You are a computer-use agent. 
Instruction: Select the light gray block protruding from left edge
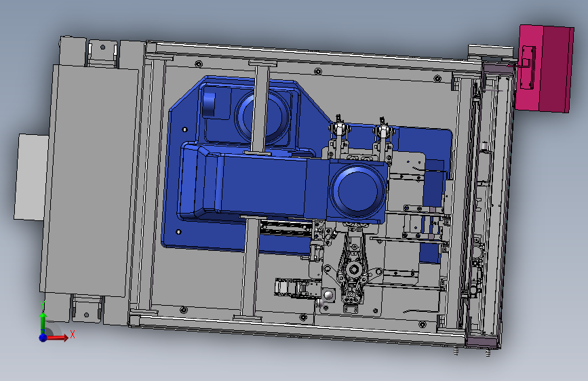click(x=31, y=177)
